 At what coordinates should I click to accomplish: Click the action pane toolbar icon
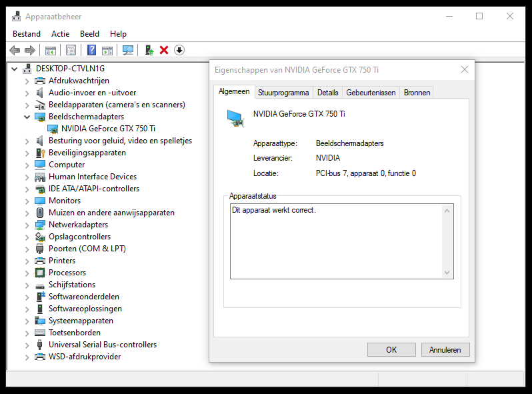coord(107,50)
